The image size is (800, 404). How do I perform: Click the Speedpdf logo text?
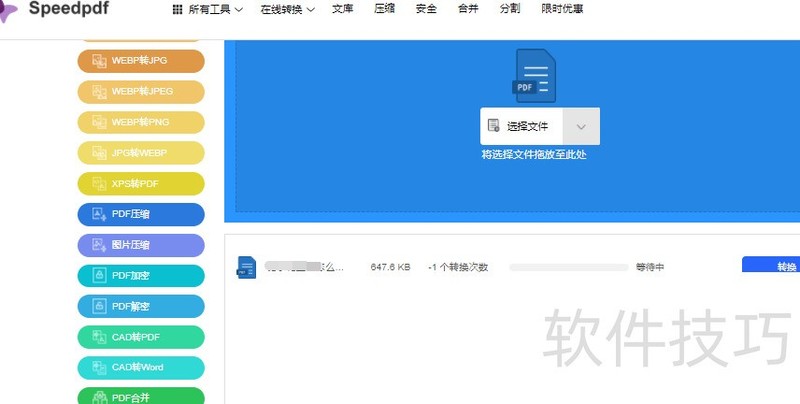click(x=68, y=8)
